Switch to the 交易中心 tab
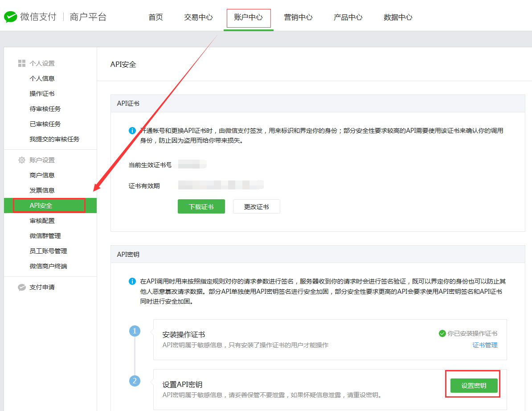The image size is (532, 411). 198,17
